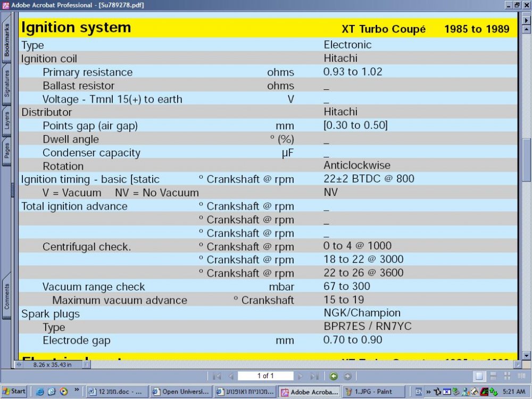Expand the Comments panel tab
The height and width of the screenshot is (399, 532).
(x=7, y=296)
